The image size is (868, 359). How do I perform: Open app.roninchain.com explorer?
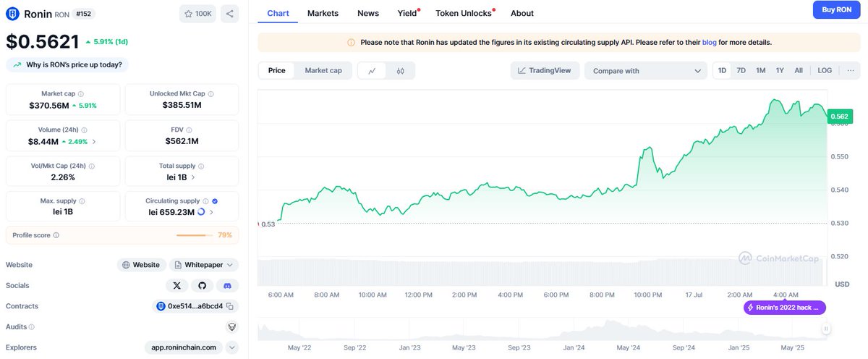tap(183, 347)
